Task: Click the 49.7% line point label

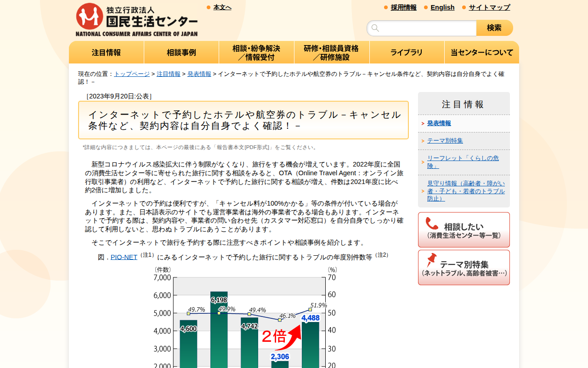Action: coord(197,310)
